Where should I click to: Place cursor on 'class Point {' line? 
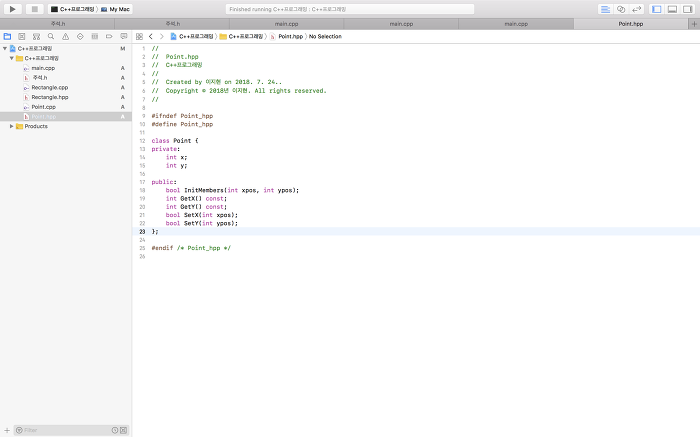tap(175, 141)
